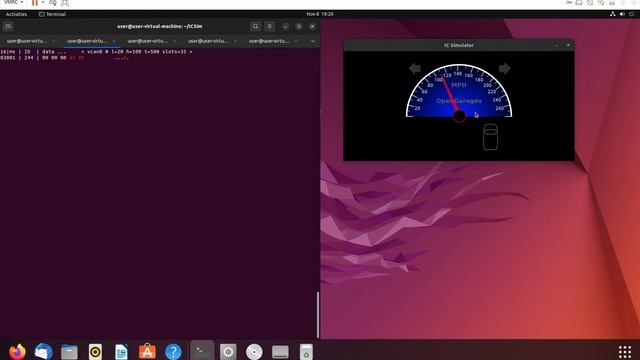The height and width of the screenshot is (360, 640).
Task: Pause the VM with the VMRC pause icon
Action: click(35, 3)
